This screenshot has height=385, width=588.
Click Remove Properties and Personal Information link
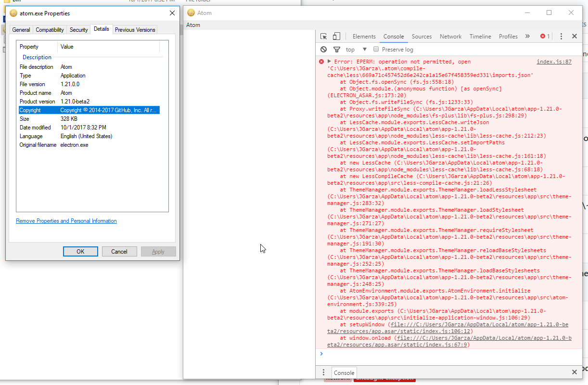click(x=66, y=221)
